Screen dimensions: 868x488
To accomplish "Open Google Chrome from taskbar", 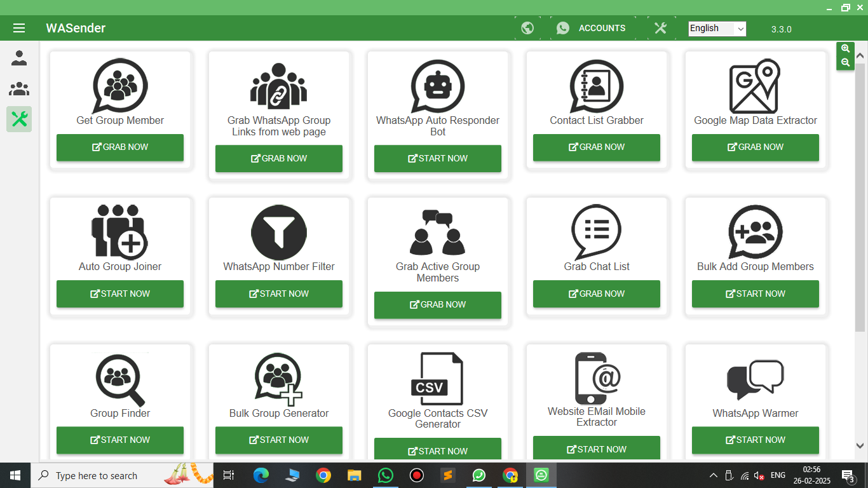I will click(x=323, y=475).
